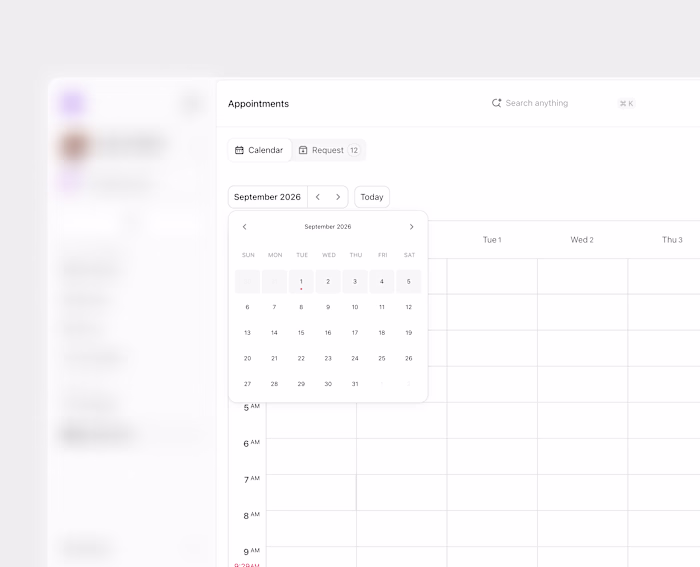Select day 18 in the mini calendar
The image size is (700, 567).
pyautogui.click(x=382, y=333)
